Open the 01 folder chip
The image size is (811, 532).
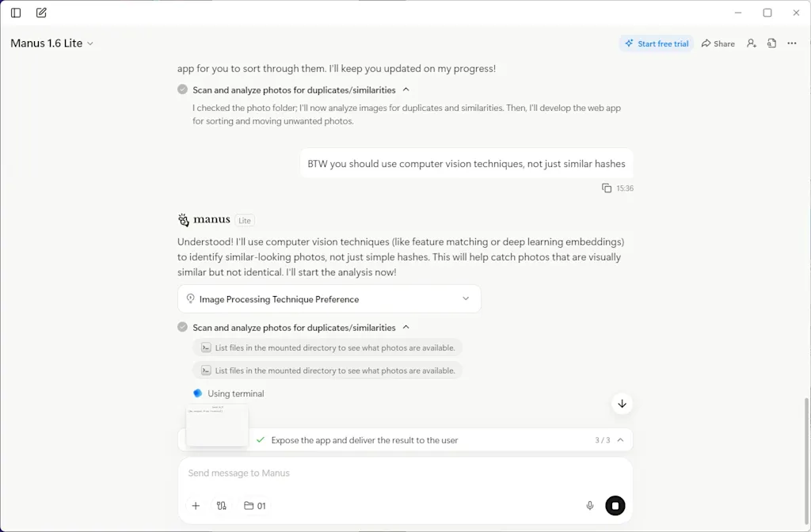tap(255, 506)
